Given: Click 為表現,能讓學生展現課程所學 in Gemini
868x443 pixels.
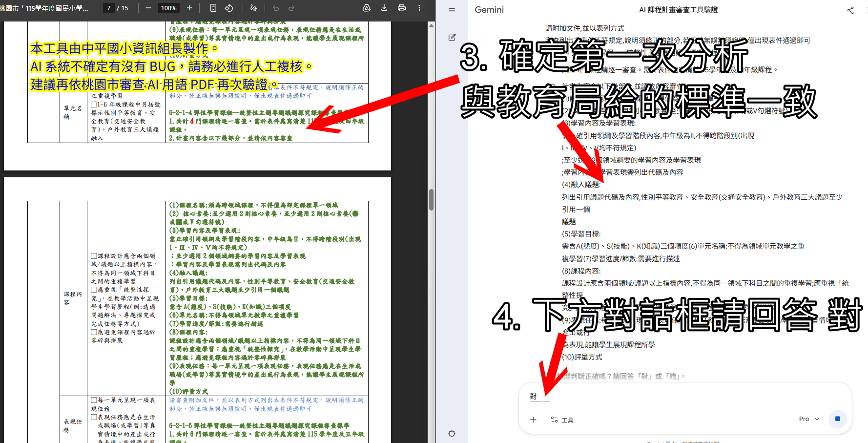Looking at the screenshot, I should (x=608, y=345).
